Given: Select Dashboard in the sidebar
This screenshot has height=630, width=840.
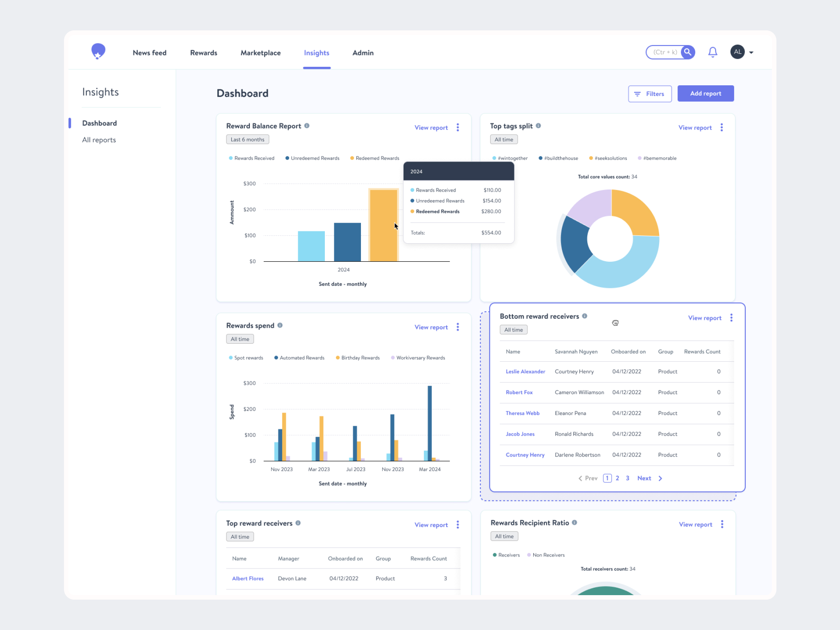Looking at the screenshot, I should click(100, 123).
